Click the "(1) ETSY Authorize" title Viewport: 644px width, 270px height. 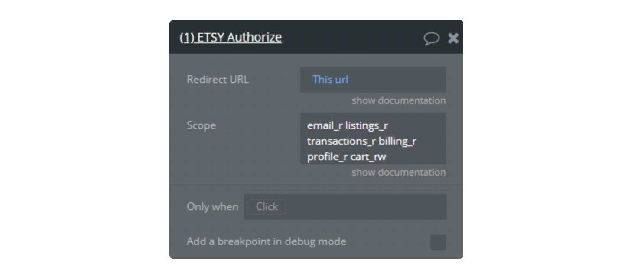pos(231,37)
